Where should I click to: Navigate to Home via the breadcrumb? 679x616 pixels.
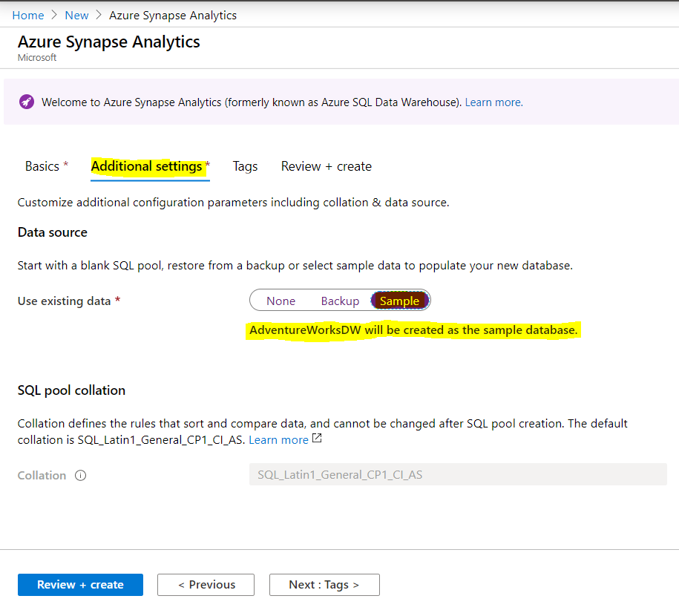click(x=28, y=14)
